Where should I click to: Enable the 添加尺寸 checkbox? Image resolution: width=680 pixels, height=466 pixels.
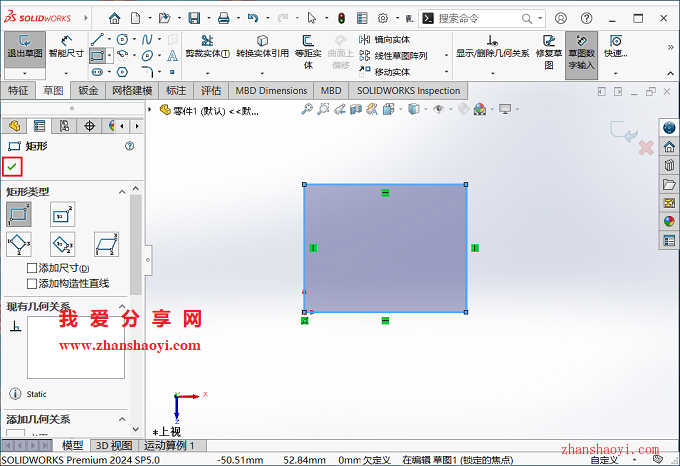[x=32, y=268]
